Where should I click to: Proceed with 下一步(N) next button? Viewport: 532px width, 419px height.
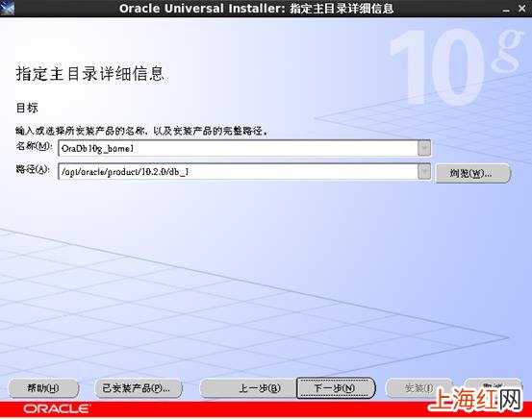click(336, 388)
